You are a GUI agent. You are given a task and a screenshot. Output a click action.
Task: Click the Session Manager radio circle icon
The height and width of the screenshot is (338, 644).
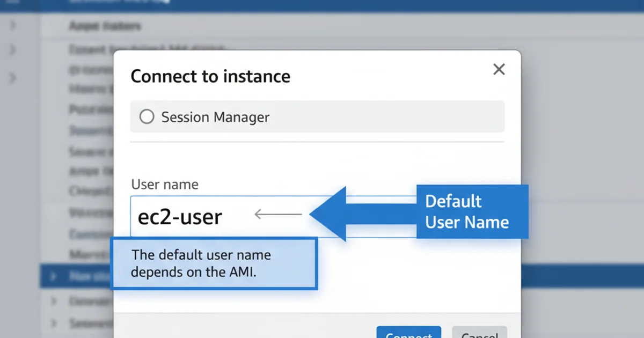[146, 116]
